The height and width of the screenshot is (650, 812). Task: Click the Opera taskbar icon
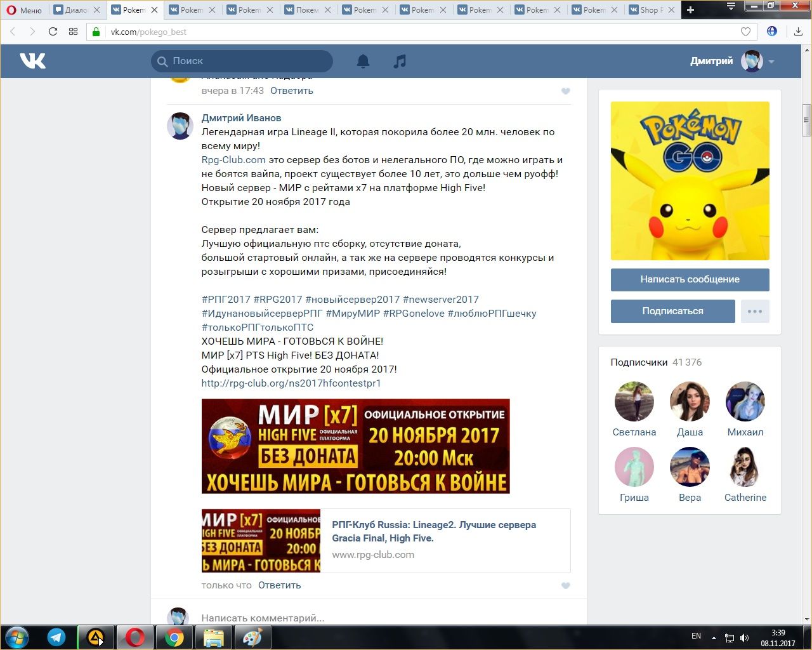134,637
